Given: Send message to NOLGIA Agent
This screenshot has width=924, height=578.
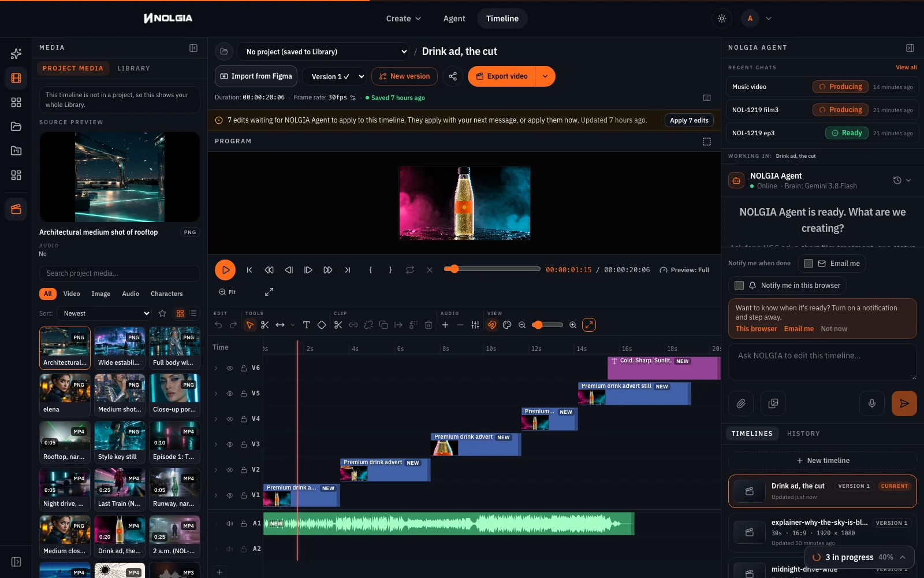Looking at the screenshot, I should (904, 403).
